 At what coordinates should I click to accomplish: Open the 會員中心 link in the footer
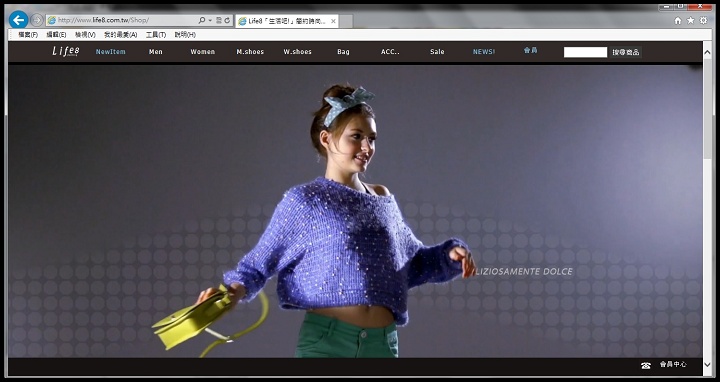(673, 364)
